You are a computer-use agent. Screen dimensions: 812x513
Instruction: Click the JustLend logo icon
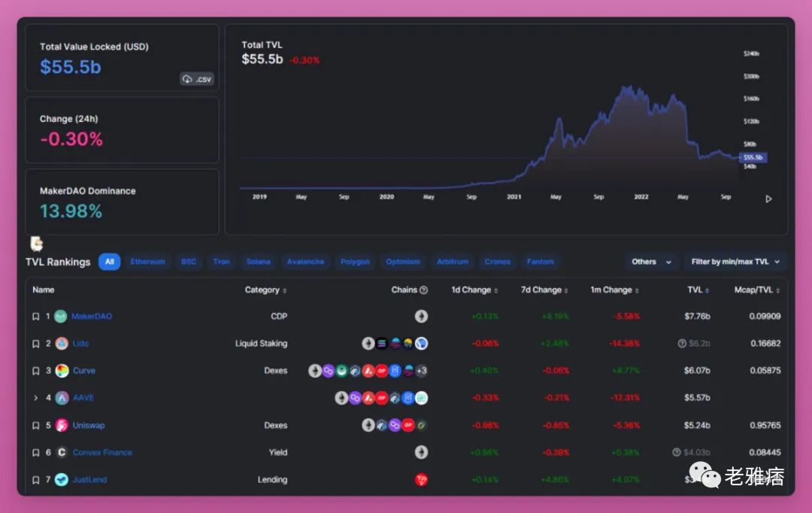(62, 480)
